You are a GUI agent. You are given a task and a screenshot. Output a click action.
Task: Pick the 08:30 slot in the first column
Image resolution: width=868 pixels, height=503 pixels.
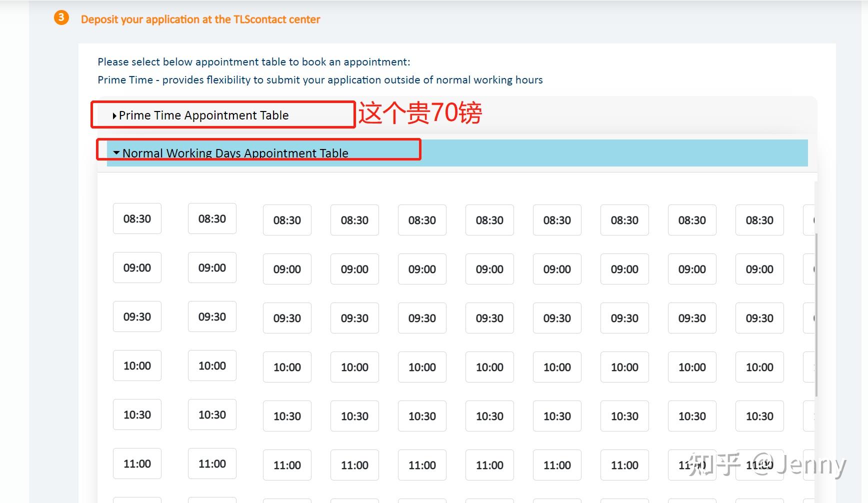click(x=137, y=218)
